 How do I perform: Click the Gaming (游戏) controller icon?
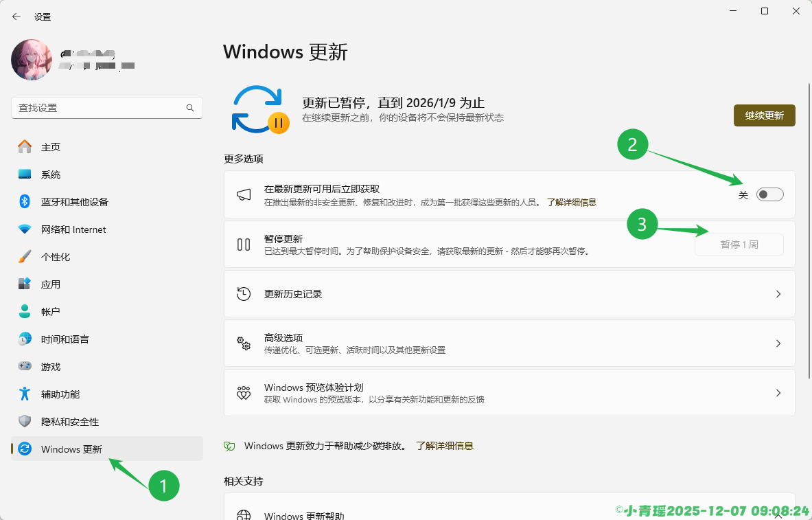(x=25, y=367)
